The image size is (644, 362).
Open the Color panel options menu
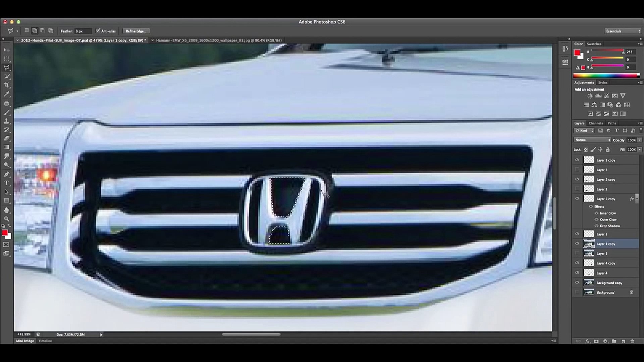point(639,44)
